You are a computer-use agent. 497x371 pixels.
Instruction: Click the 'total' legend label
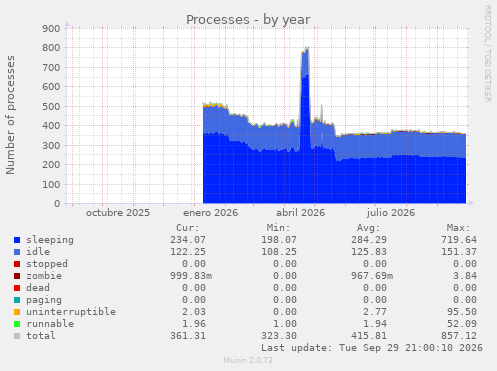click(x=41, y=336)
